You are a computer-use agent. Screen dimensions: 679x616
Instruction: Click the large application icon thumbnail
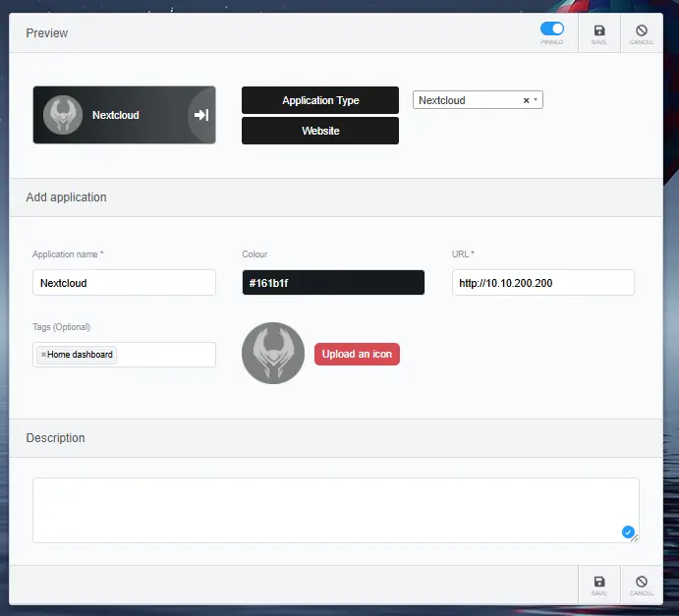pyautogui.click(x=273, y=353)
